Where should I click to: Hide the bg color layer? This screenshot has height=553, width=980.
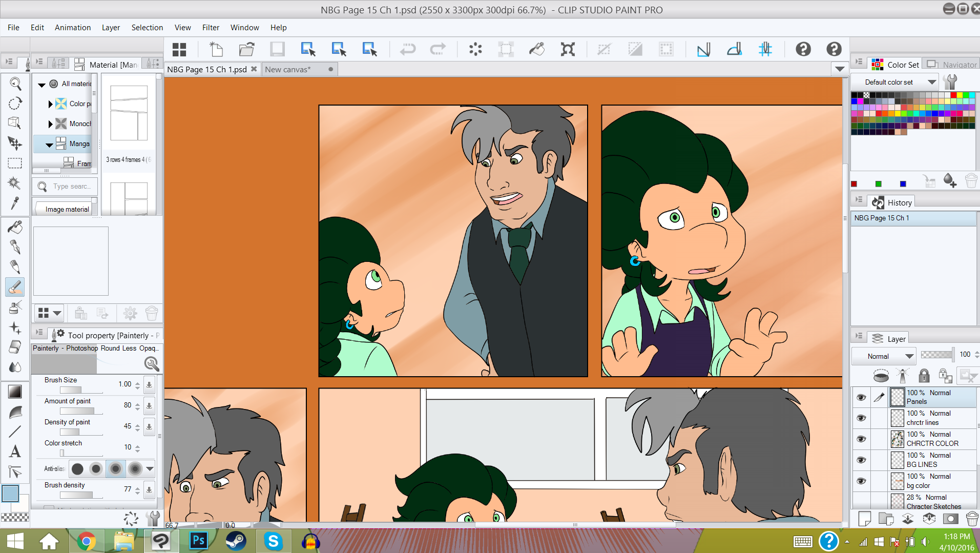click(x=861, y=481)
